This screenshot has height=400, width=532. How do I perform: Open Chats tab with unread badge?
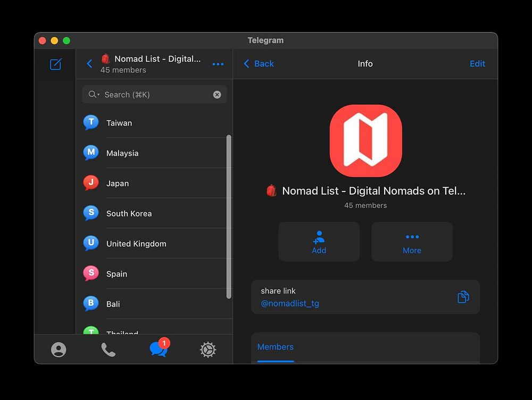pos(159,348)
